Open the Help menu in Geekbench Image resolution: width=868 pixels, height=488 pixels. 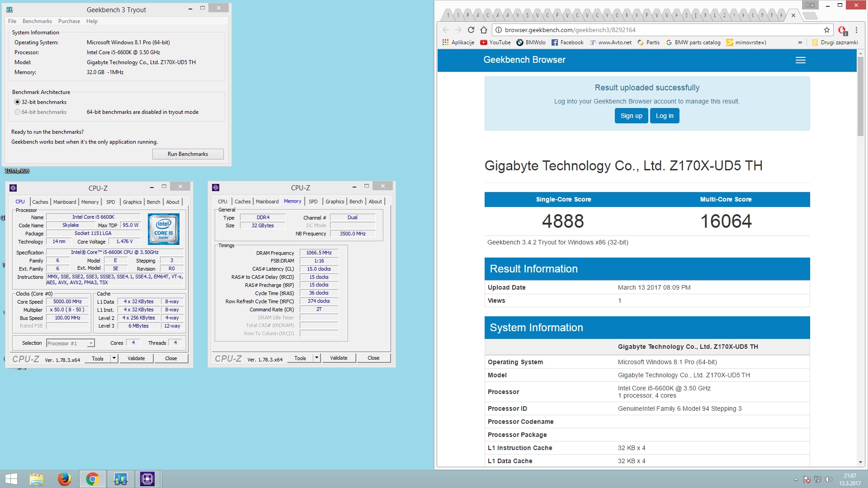tap(92, 21)
